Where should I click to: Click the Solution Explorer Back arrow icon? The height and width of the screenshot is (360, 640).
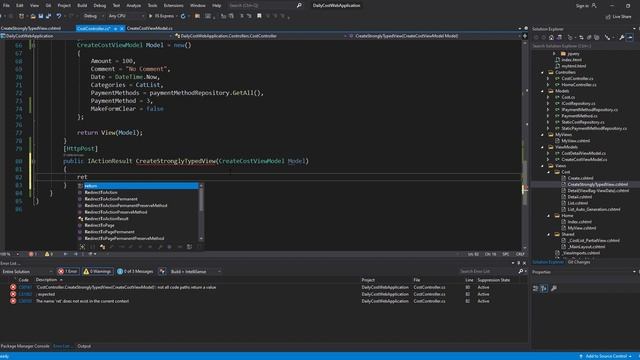536,37
